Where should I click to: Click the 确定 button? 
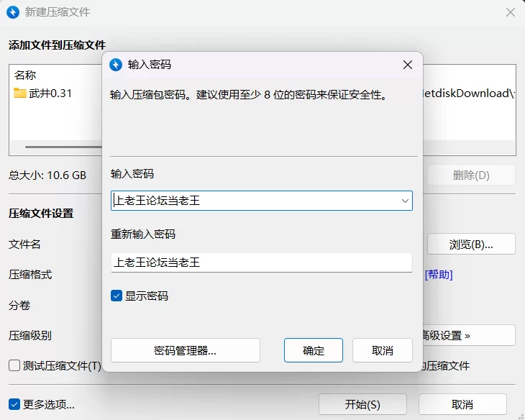point(314,350)
